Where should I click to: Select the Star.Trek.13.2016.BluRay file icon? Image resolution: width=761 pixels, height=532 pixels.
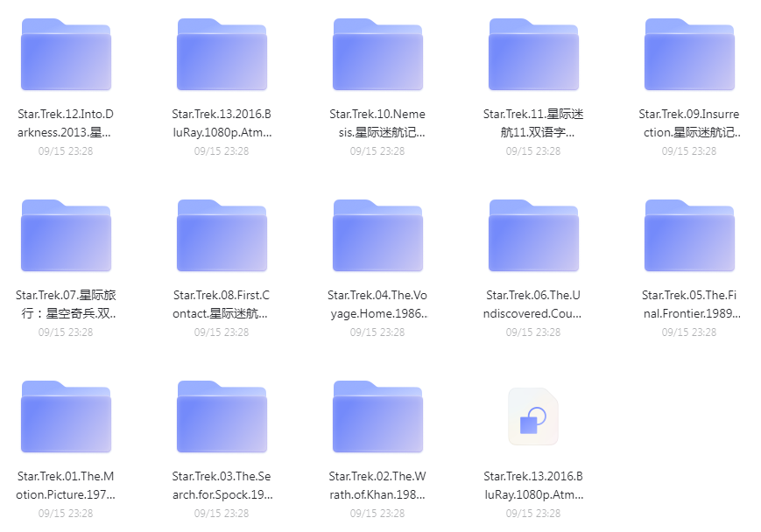[x=533, y=416]
